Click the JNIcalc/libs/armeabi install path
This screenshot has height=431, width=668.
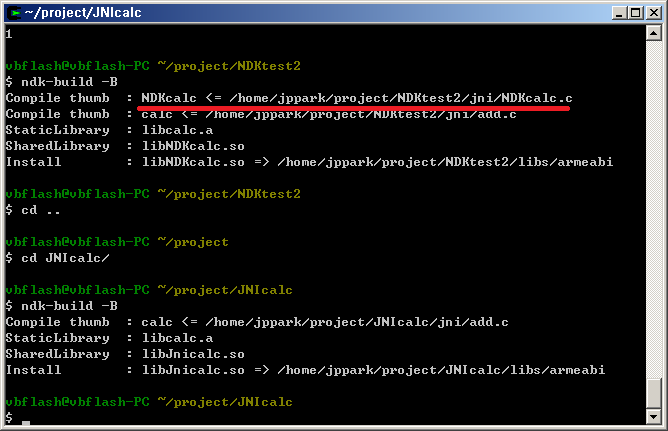pyautogui.click(x=441, y=370)
